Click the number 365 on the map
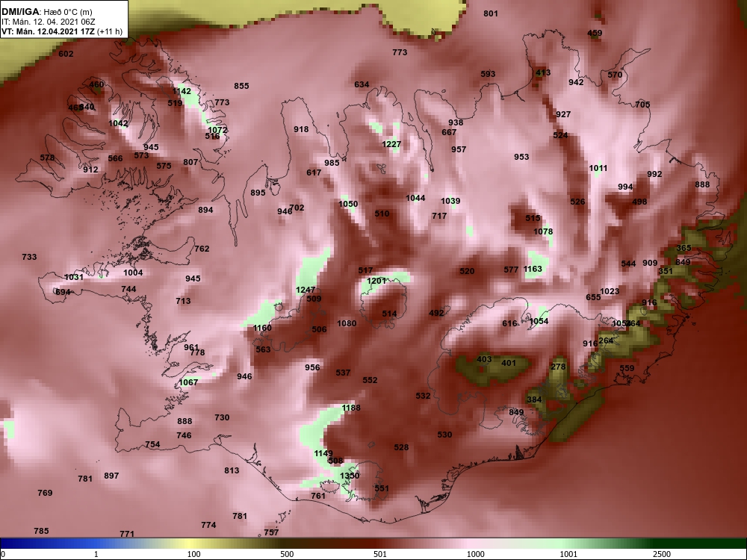Viewport: 747px width, 560px height. click(x=684, y=248)
